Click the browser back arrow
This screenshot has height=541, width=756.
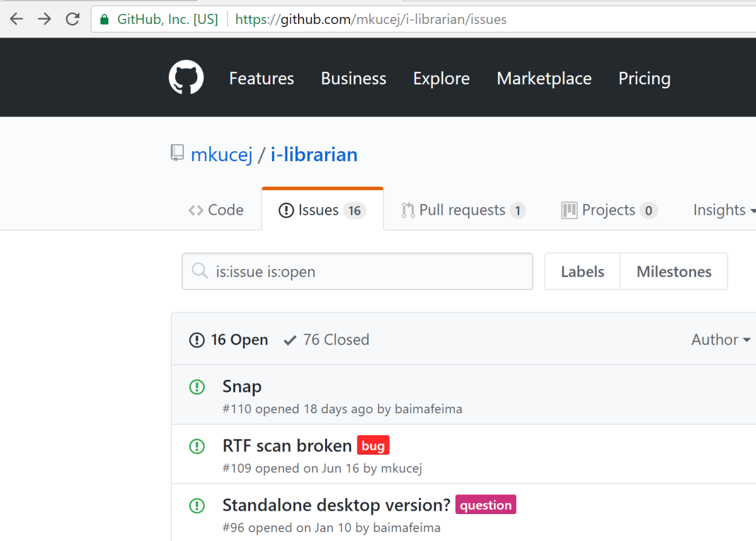[16, 19]
